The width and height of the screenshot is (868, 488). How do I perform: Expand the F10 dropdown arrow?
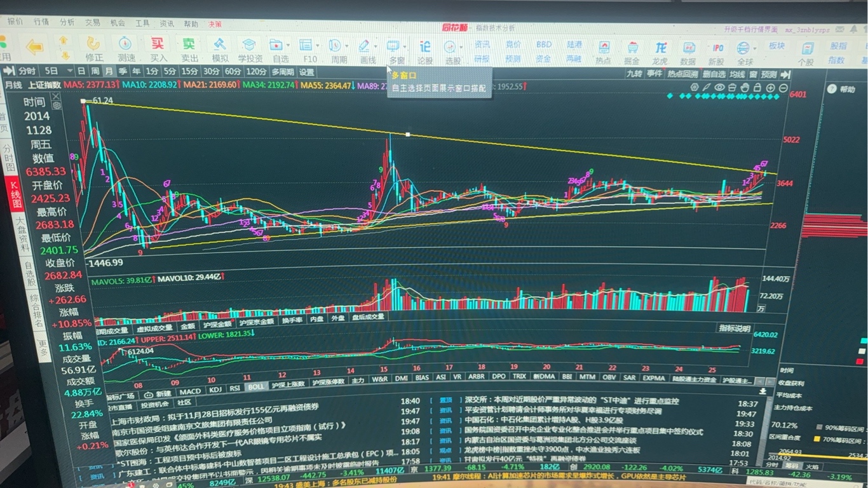pos(318,46)
